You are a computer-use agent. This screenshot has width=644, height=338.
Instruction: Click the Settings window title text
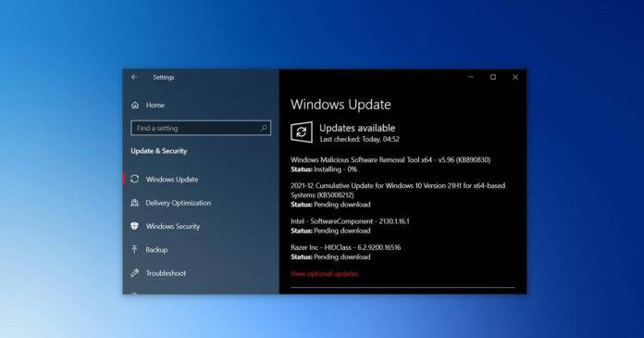tap(164, 77)
